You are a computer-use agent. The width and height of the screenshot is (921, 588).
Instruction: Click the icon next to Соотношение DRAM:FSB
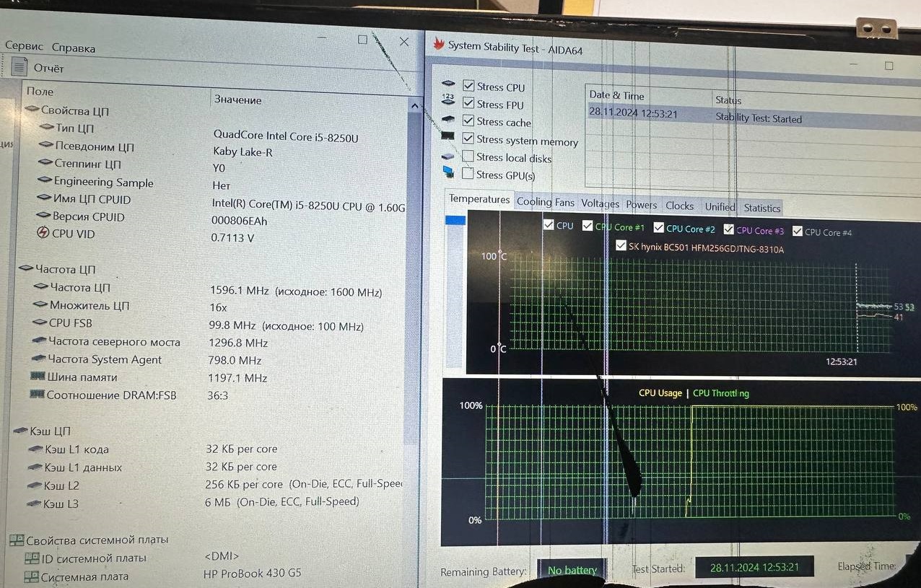tap(37, 395)
